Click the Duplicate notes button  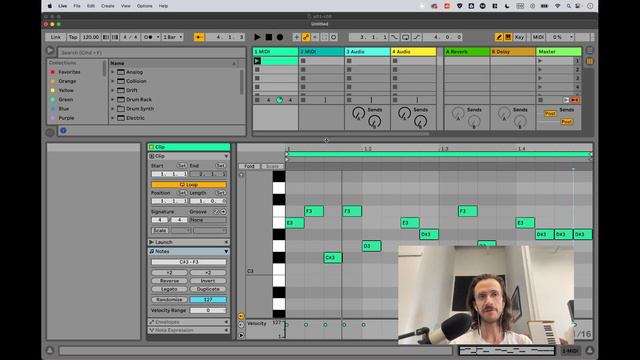pos(208,289)
